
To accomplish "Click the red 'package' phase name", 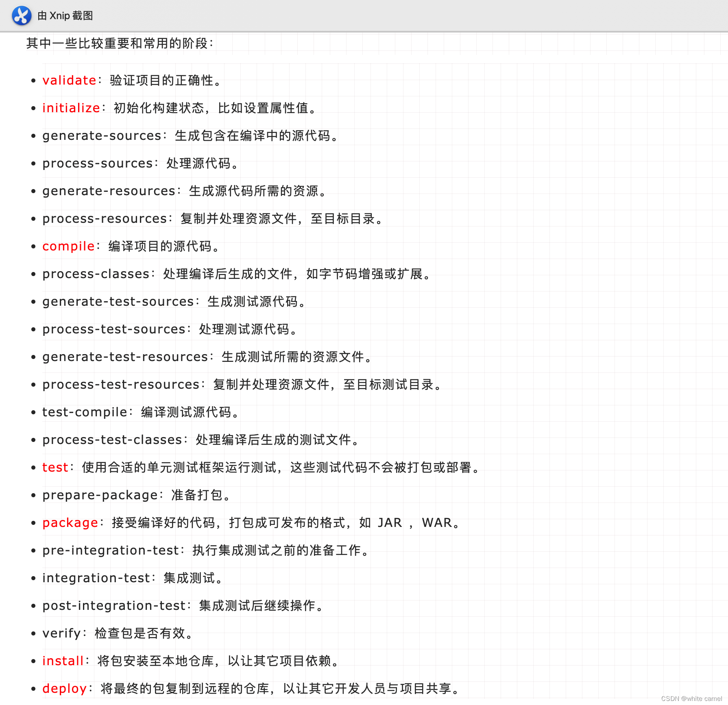I will point(70,522).
